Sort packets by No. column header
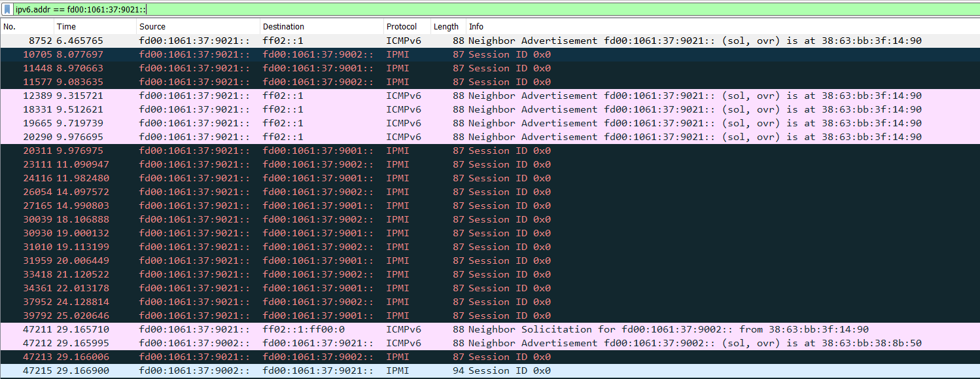The height and width of the screenshot is (379, 980). pyautogui.click(x=26, y=27)
